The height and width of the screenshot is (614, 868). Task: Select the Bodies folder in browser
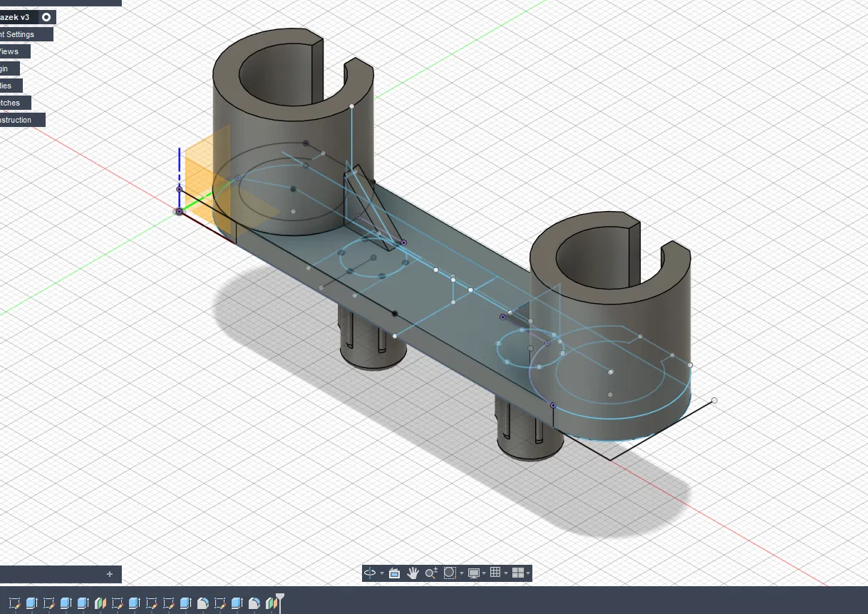coord(11,86)
